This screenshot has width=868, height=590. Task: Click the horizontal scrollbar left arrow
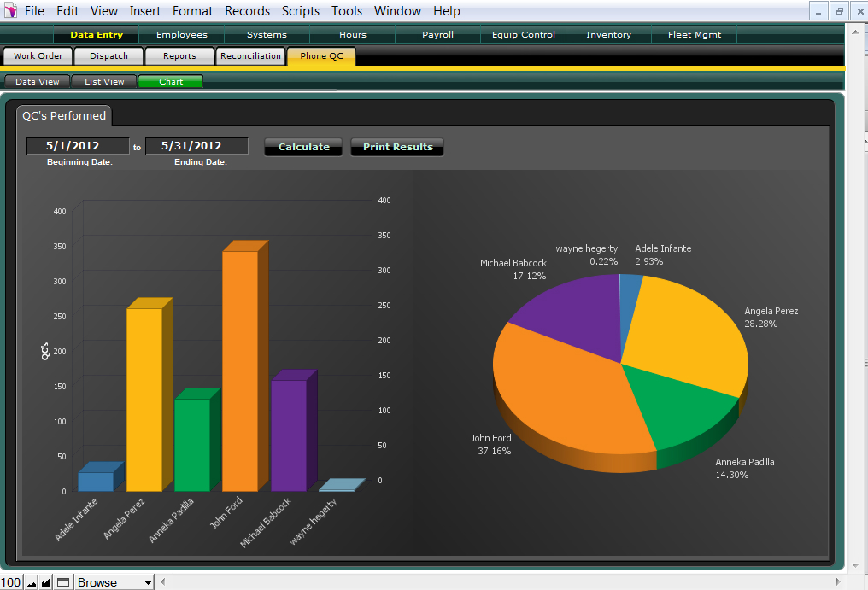tap(166, 582)
